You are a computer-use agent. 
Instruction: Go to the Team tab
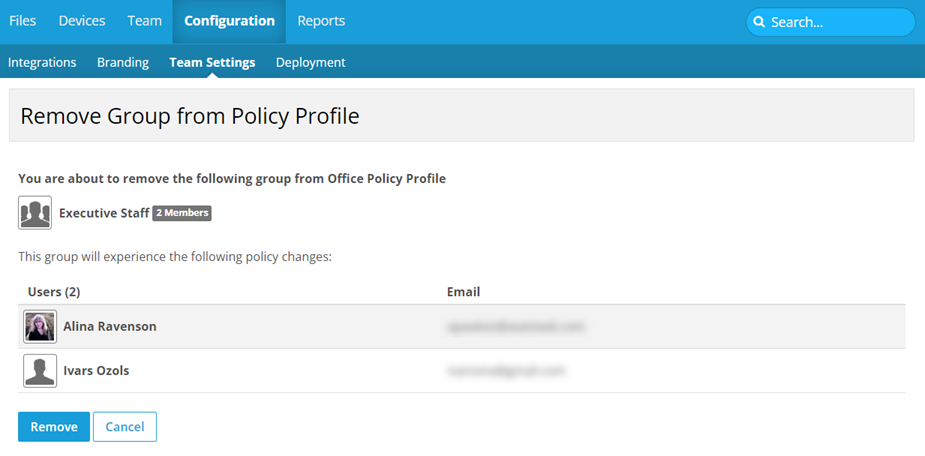click(x=144, y=21)
